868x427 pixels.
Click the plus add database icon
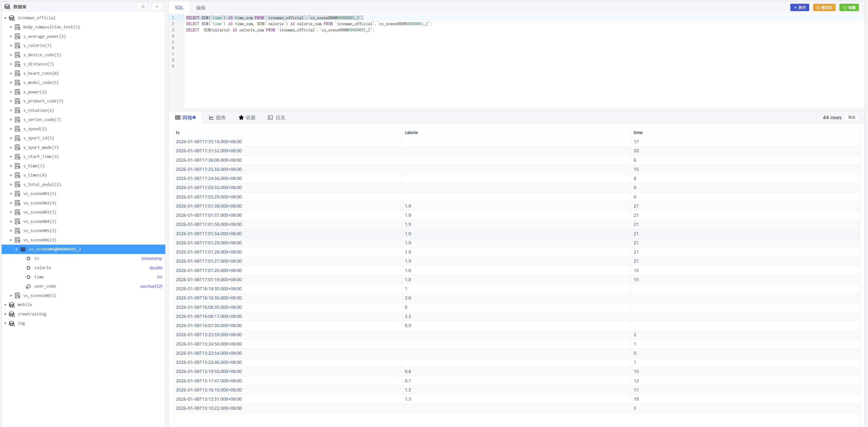click(x=157, y=6)
